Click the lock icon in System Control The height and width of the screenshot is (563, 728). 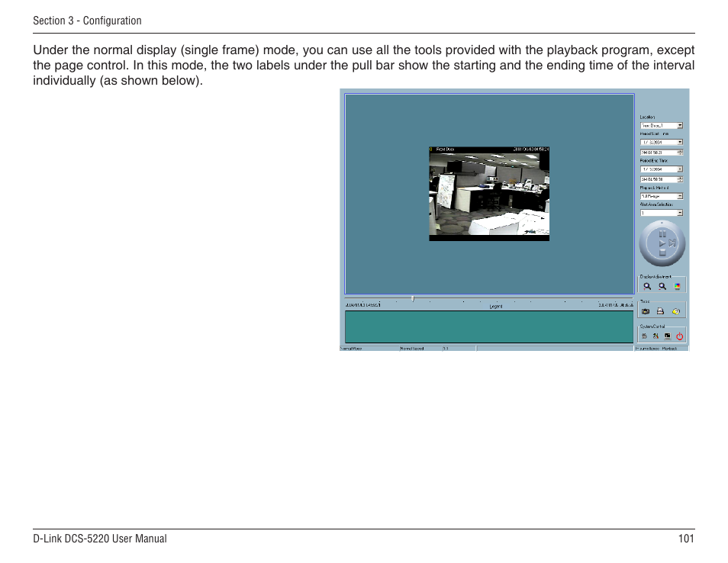[644, 336]
